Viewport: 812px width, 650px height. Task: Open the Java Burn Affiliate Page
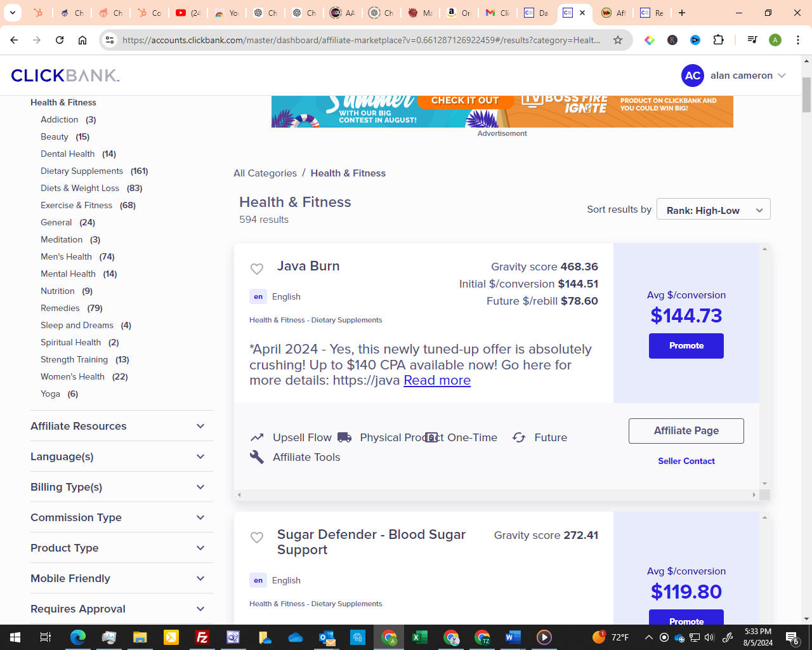coord(686,431)
